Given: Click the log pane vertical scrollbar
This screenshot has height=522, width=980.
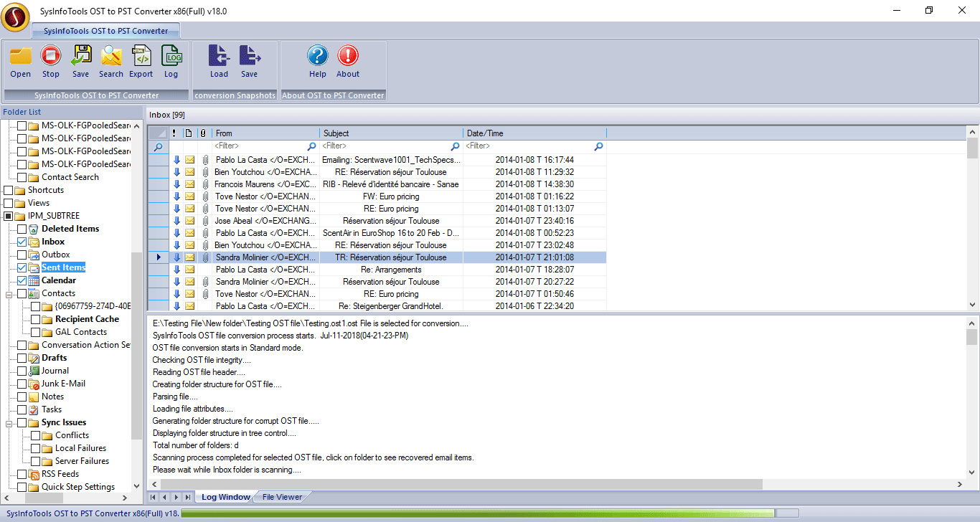Looking at the screenshot, I should tap(972, 397).
